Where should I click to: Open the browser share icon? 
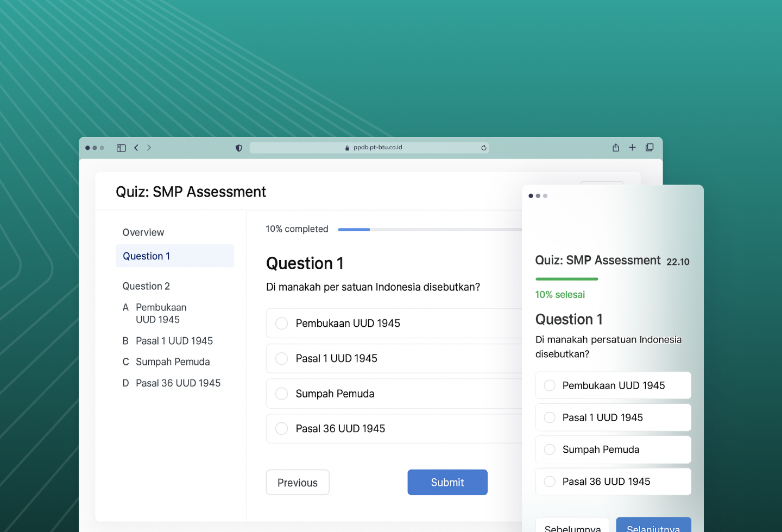616,148
